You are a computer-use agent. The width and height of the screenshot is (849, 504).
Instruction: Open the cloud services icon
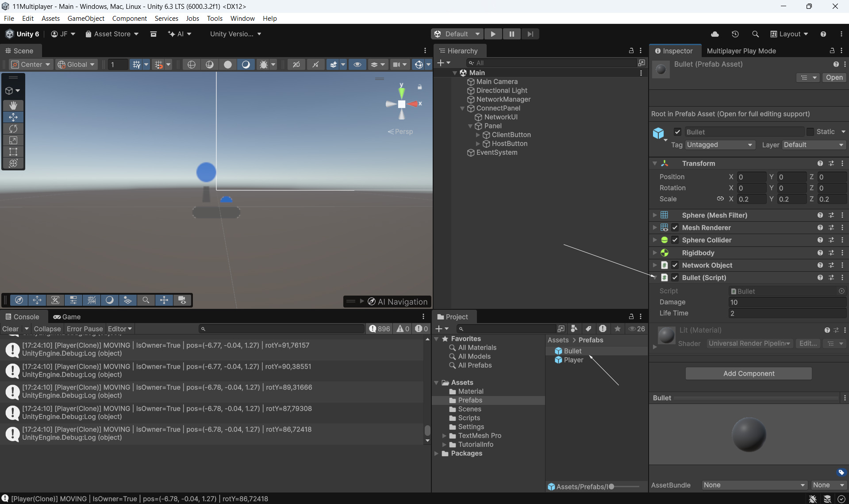715,34
